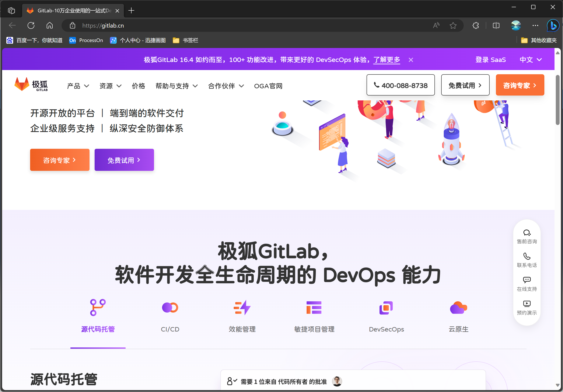Dismiss the purple announcement banner
Image resolution: width=563 pixels, height=392 pixels.
[x=411, y=60]
